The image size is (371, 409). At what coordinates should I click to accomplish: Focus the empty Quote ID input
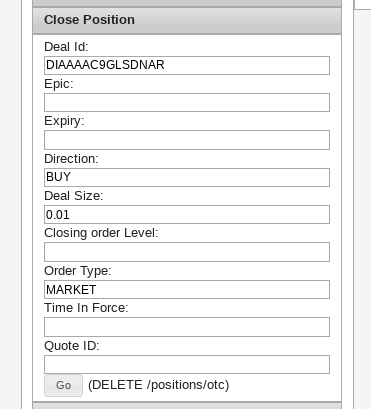pos(187,364)
